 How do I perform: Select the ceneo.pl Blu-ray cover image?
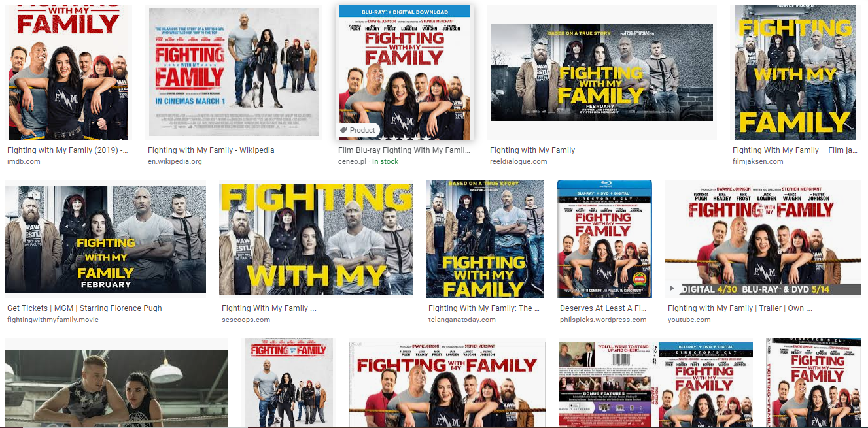(x=405, y=73)
